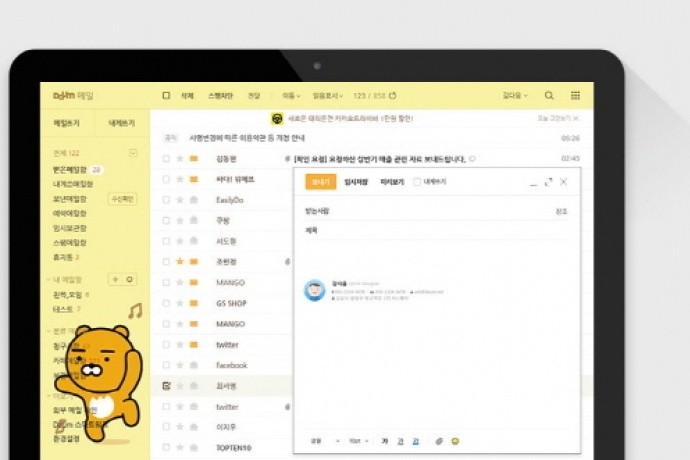Check the 이지우 message checkbox
This screenshot has width=690, height=460.
[166, 427]
